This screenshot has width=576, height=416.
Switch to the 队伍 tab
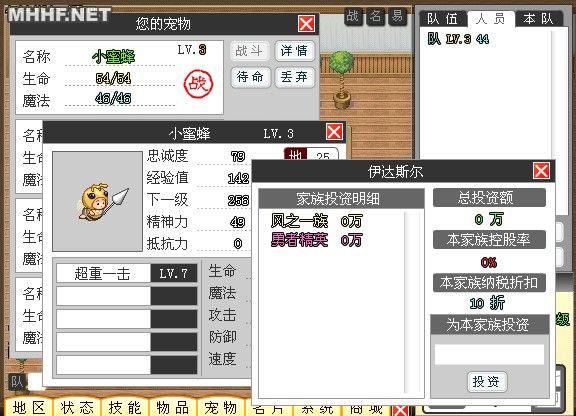pos(443,18)
